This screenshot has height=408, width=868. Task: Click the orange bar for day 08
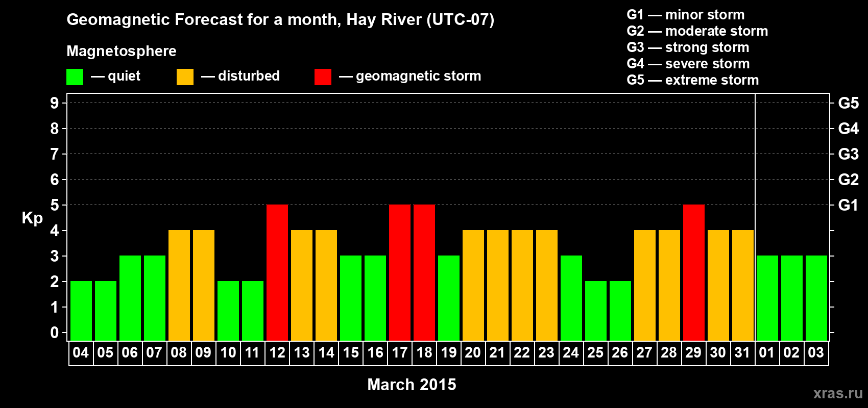coord(179,285)
